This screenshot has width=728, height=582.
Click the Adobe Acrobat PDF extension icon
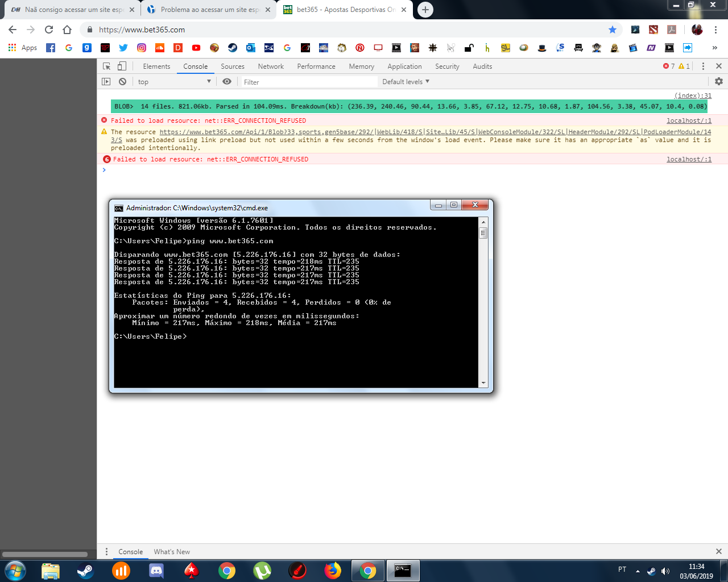coord(672,30)
